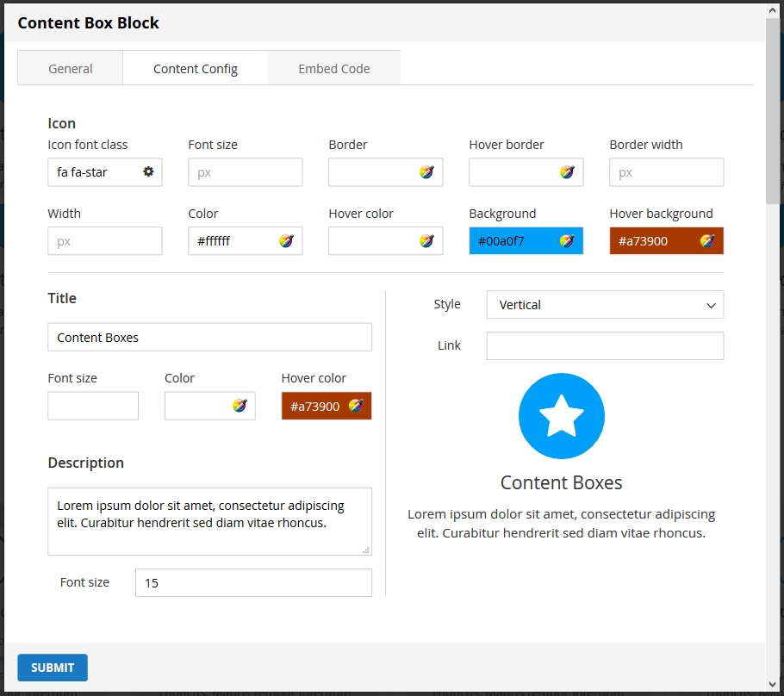This screenshot has height=696, width=784.
Task: Click the star icon in the preview
Action: (x=562, y=416)
